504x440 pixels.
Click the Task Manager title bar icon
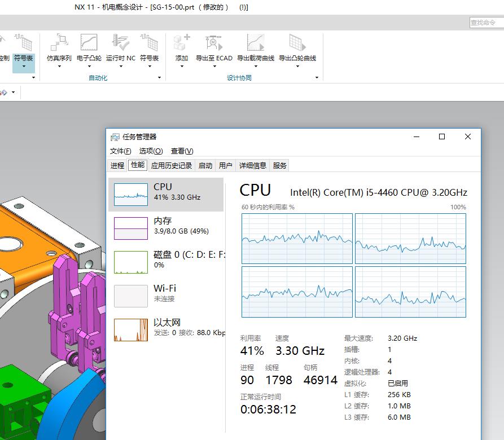point(115,137)
